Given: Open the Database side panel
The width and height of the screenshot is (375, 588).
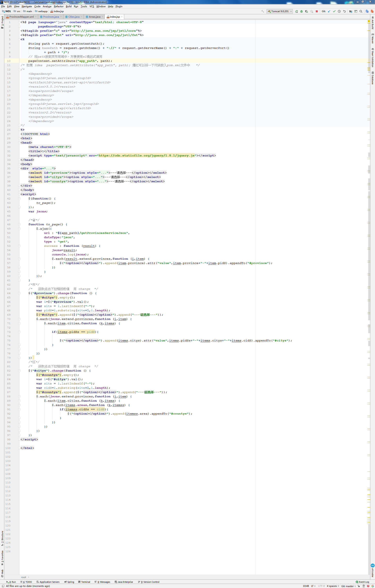Looking at the screenshot, I should 373,78.
